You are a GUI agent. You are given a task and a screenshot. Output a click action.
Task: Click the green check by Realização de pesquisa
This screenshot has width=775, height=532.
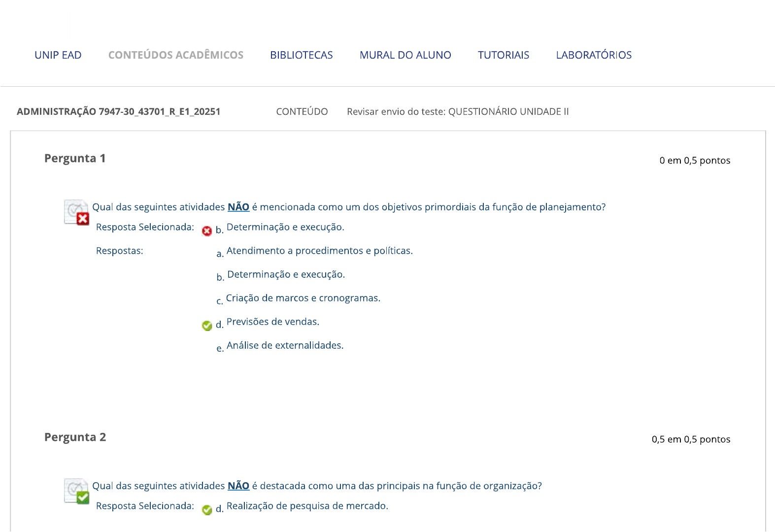[207, 510]
